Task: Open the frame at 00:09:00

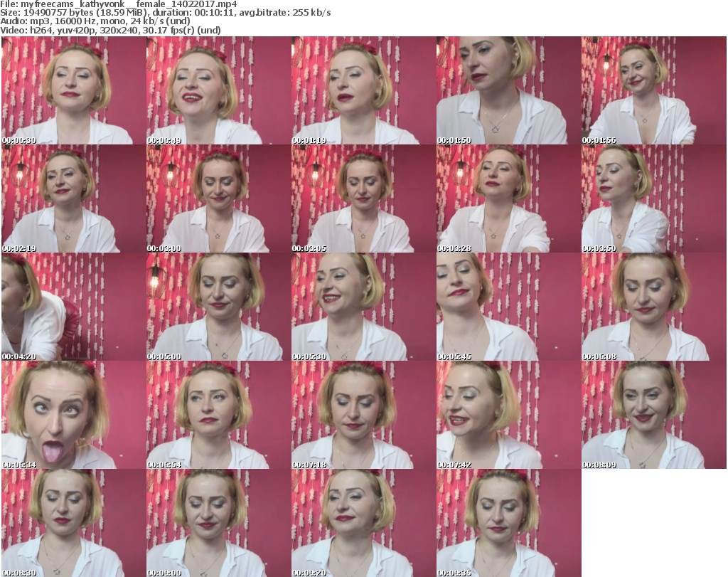Action: tap(219, 523)
